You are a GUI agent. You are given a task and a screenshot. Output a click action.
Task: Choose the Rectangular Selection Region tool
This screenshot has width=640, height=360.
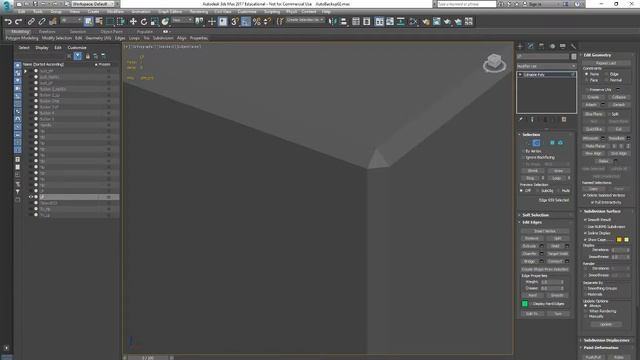click(x=110, y=22)
